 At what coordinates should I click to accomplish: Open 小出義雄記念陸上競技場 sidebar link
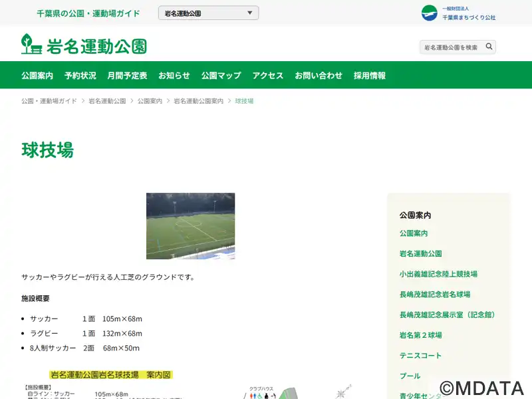coord(438,274)
